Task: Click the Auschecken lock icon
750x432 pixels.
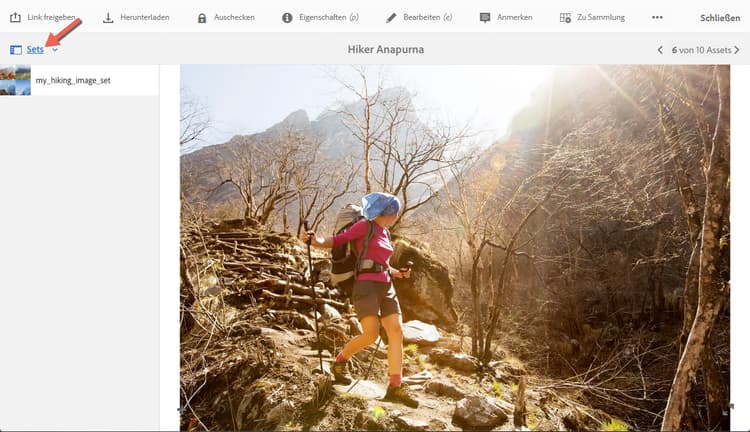Action: pos(202,18)
